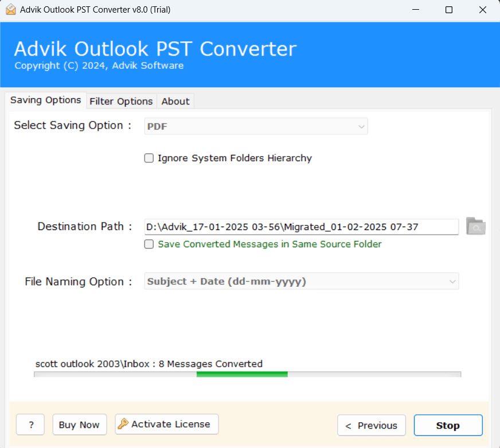Image resolution: width=500 pixels, height=448 pixels.
Task: Stop the conversion with Stop button
Action: (448, 426)
